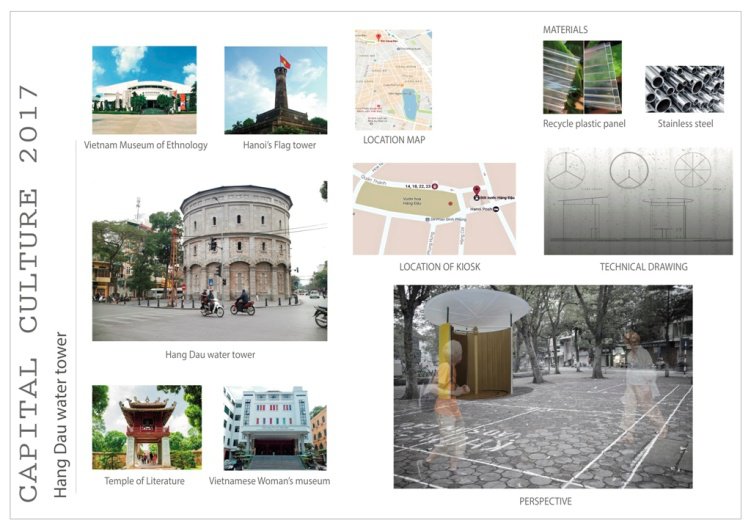Click the 'PERSPECTIVE' label
This screenshot has height=531, width=751.
click(x=546, y=501)
